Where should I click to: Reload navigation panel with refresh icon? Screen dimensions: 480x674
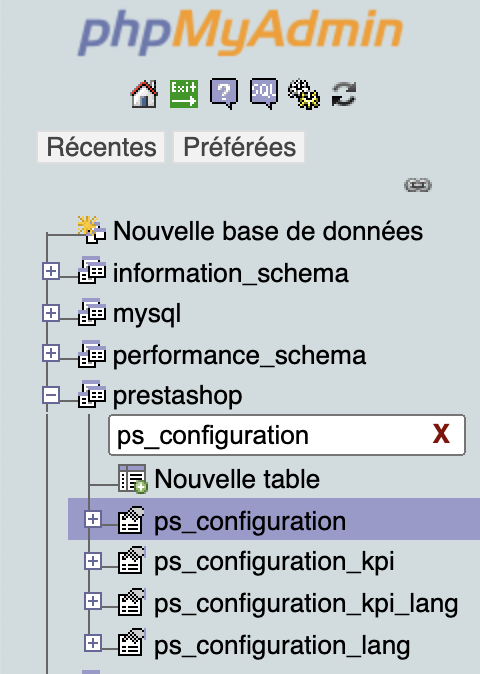point(344,94)
